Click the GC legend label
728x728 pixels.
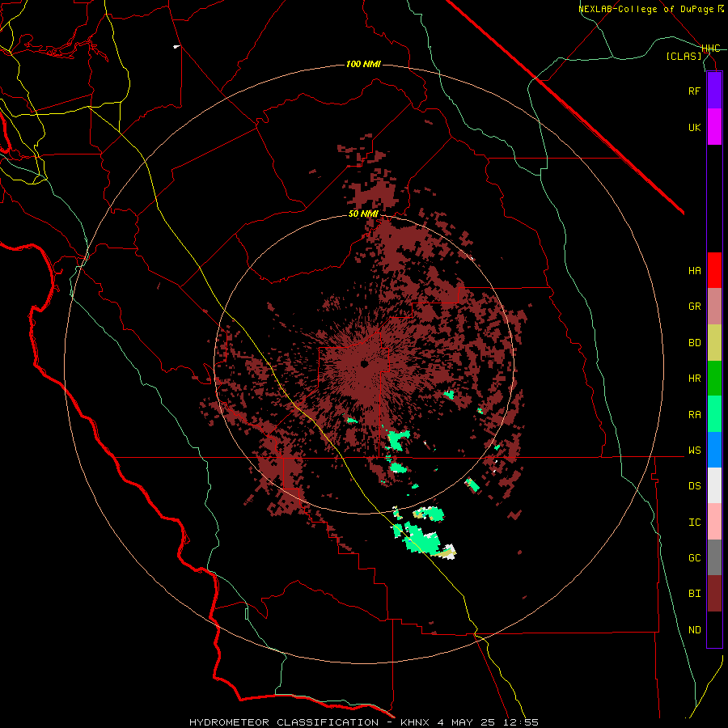pos(694,558)
